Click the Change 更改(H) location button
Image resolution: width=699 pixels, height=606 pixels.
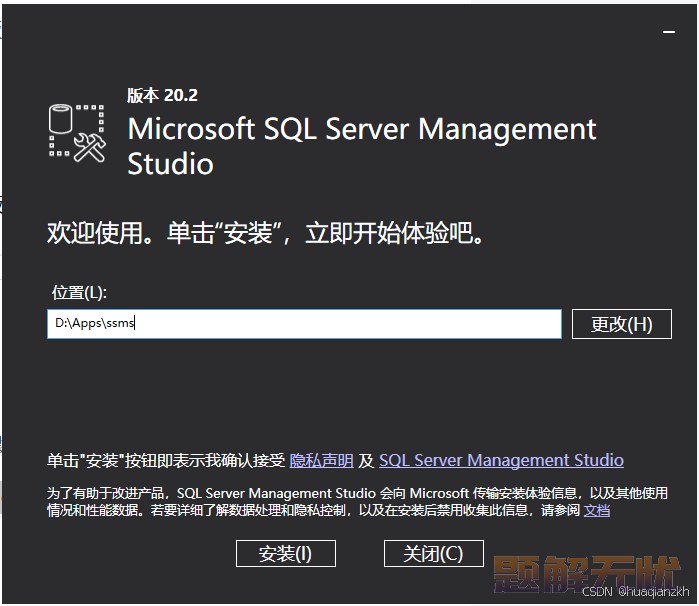click(621, 324)
